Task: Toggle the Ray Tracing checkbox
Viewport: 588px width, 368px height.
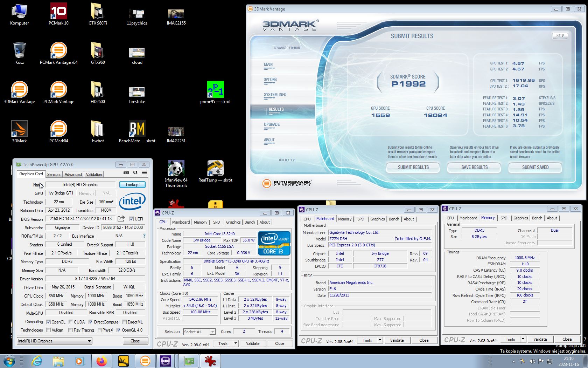Action: click(70, 330)
